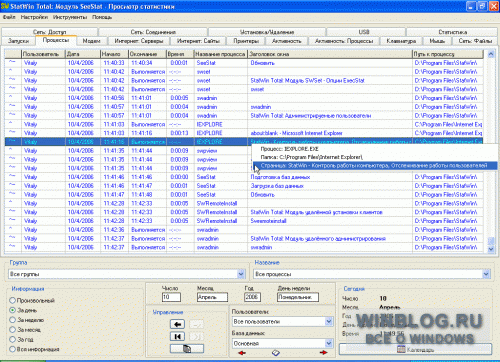
Task: Switch to the Модем tab
Action: [x=92, y=41]
